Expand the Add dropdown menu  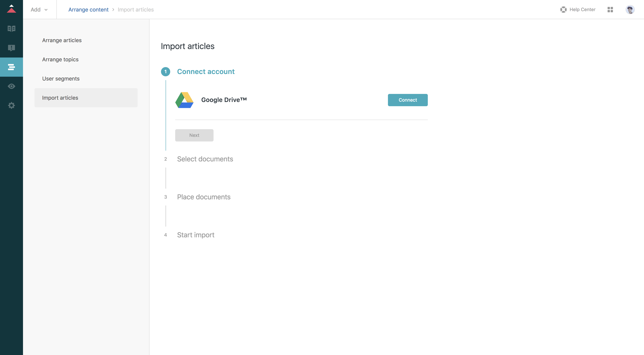(39, 10)
